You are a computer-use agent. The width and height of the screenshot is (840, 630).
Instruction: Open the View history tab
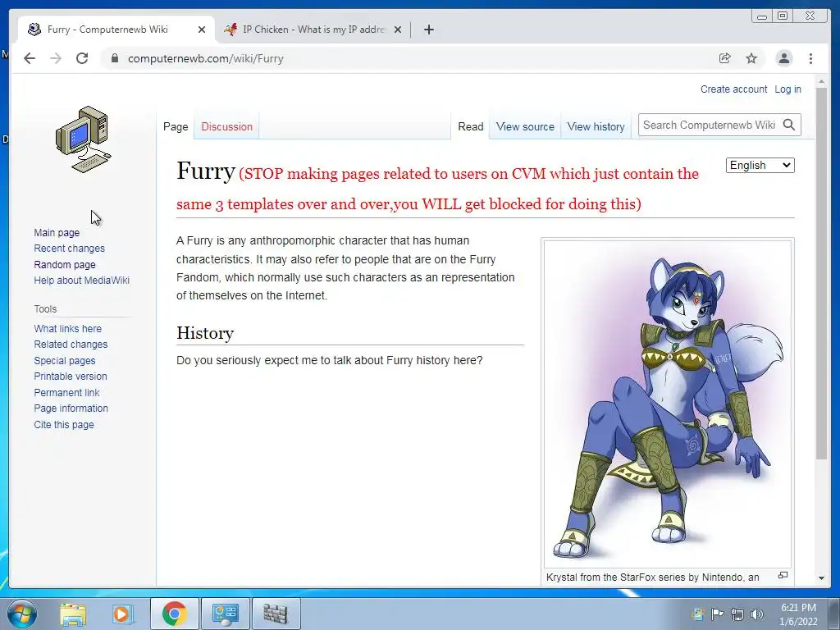(596, 126)
